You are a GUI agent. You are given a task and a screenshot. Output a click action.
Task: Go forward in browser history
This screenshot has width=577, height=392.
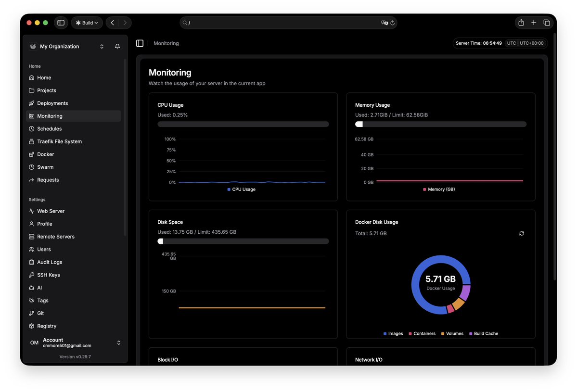click(x=125, y=23)
